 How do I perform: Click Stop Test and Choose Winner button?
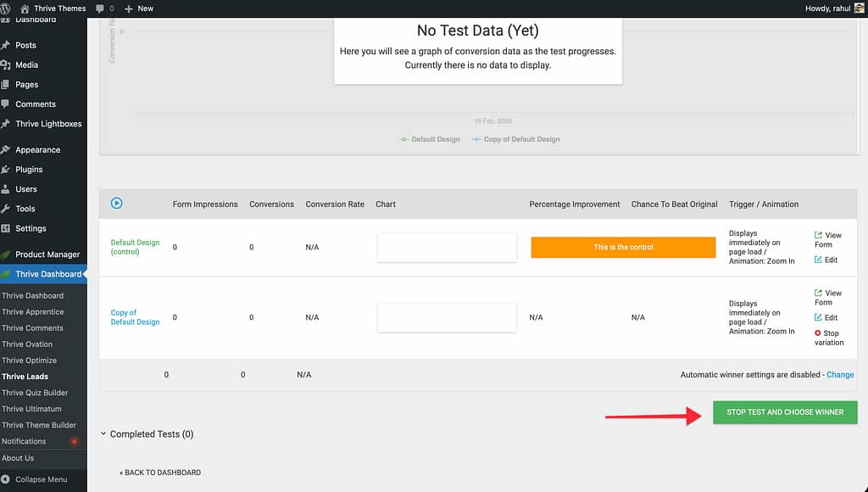(x=785, y=412)
